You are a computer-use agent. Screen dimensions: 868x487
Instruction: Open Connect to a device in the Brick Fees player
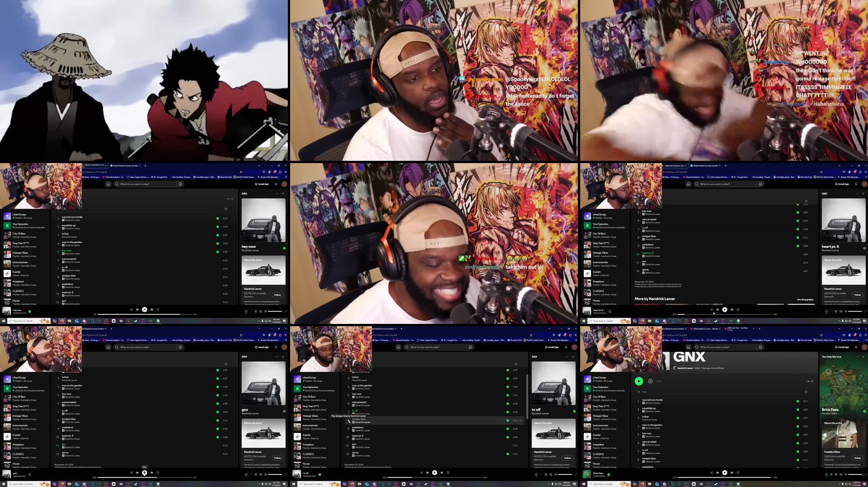pyautogui.click(x=840, y=474)
